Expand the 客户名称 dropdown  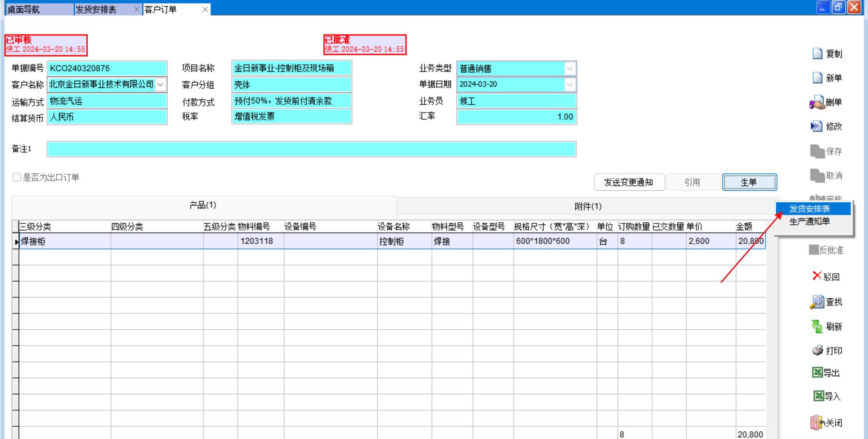tap(161, 85)
